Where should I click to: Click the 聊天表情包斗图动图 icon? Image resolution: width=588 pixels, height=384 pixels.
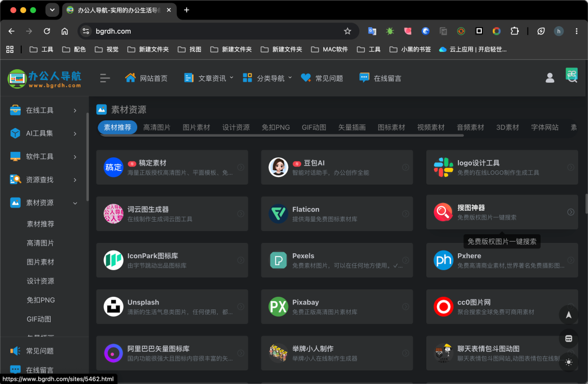(443, 353)
